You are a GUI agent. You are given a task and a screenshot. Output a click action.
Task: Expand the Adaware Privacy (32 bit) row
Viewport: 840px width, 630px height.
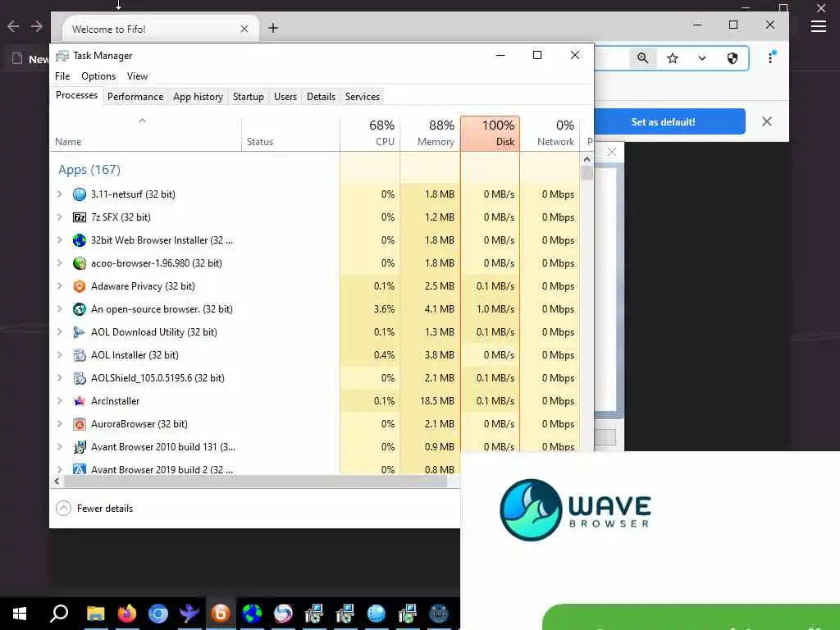60,286
